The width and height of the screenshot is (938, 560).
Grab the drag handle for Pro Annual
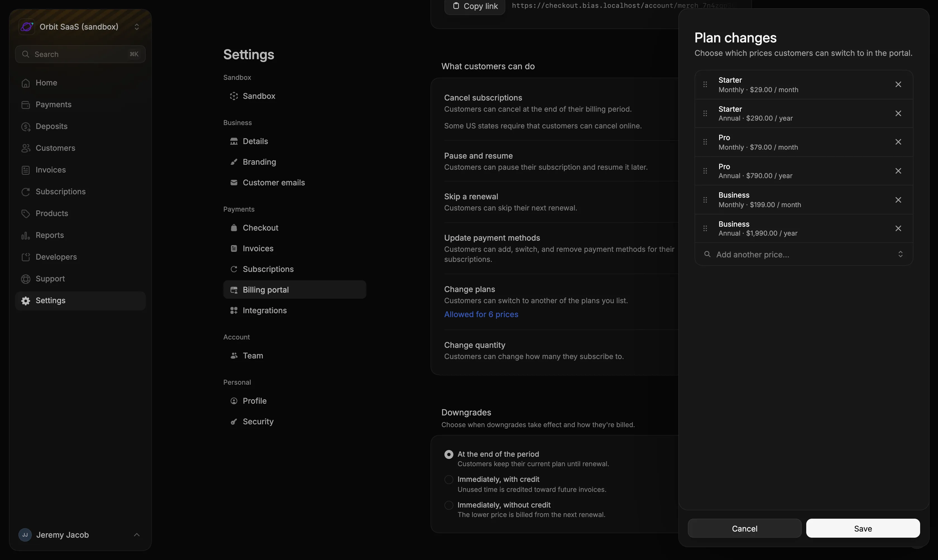(x=705, y=171)
